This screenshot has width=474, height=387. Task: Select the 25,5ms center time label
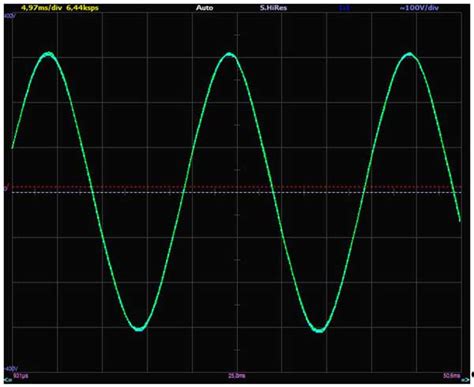[x=237, y=376]
